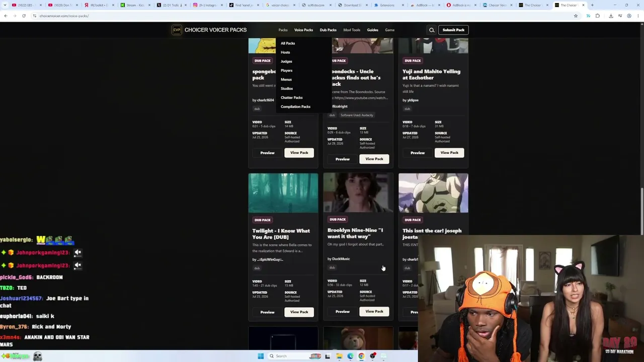Open Microsoft Edge from the taskbar

pyautogui.click(x=350, y=356)
